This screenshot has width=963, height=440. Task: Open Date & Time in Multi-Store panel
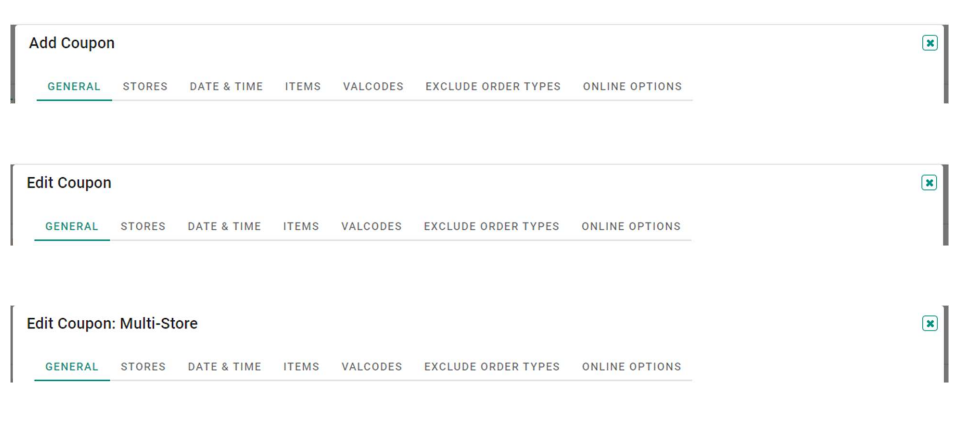coord(224,367)
